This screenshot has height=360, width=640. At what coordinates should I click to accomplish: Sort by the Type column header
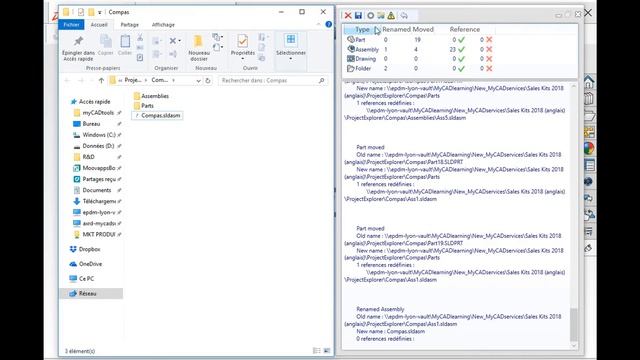tap(362, 29)
